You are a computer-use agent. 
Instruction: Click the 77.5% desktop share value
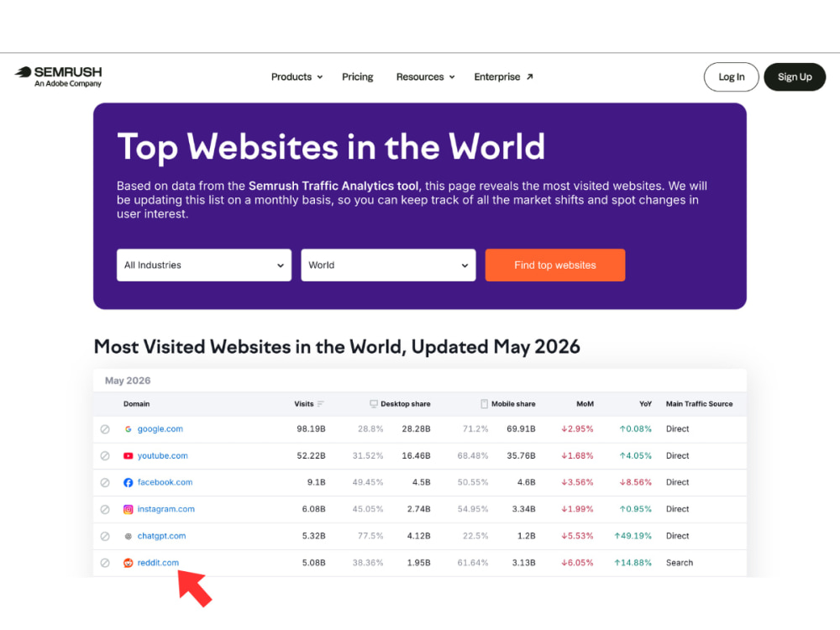click(370, 536)
